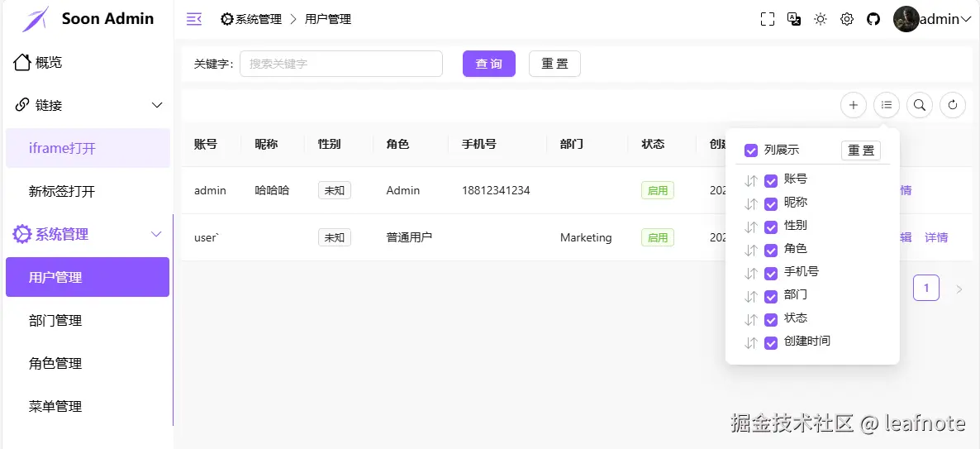The height and width of the screenshot is (449, 980).
Task: Click 重置 button in column panel
Action: tap(861, 150)
